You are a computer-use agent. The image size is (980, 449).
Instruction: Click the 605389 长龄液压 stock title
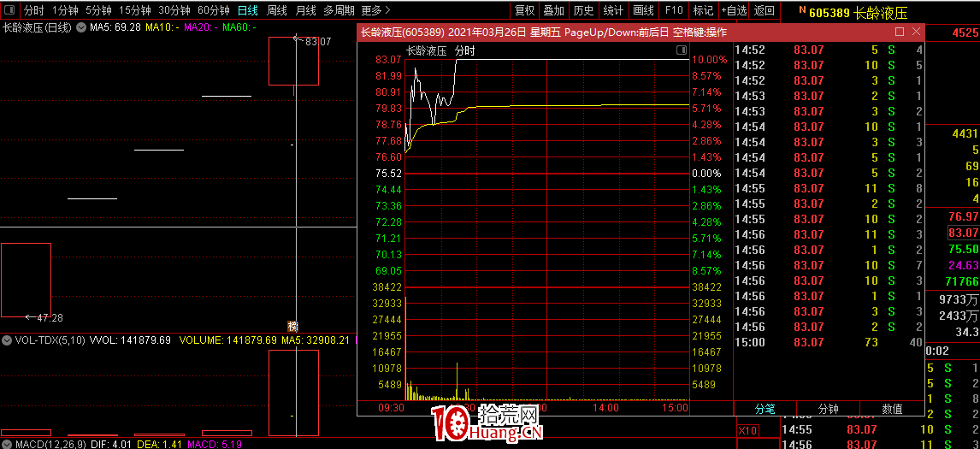coord(858,13)
